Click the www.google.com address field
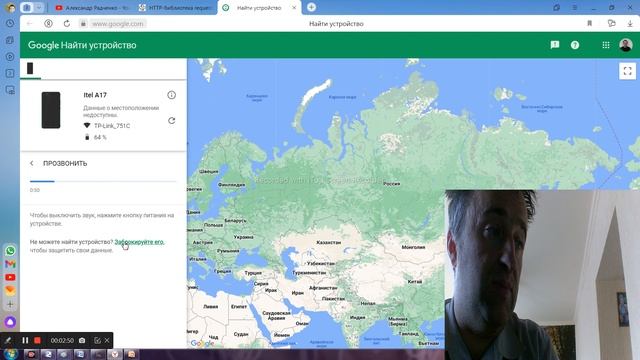The height and width of the screenshot is (360, 640). [x=118, y=24]
